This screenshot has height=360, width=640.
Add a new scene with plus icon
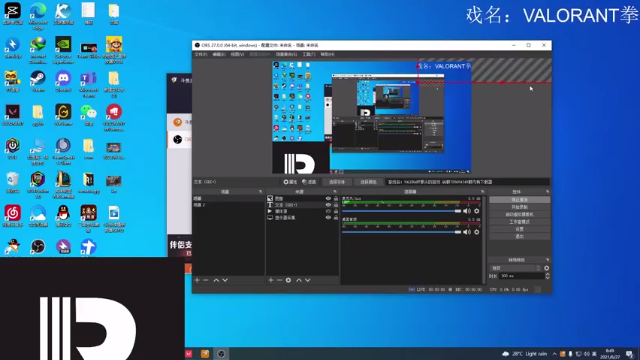pos(197,280)
